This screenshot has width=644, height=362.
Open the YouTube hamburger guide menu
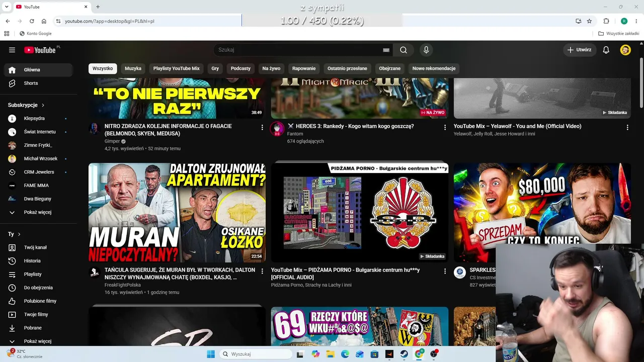(12, 50)
